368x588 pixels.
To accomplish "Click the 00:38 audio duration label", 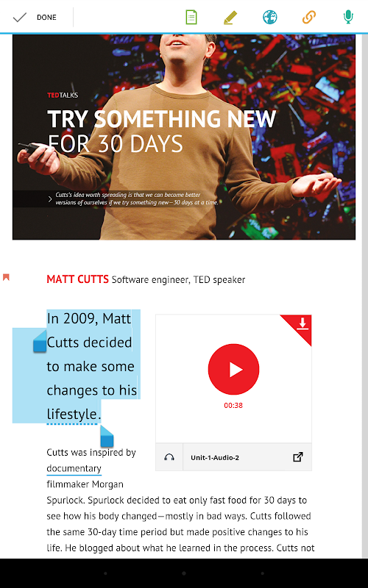I will coord(233,406).
